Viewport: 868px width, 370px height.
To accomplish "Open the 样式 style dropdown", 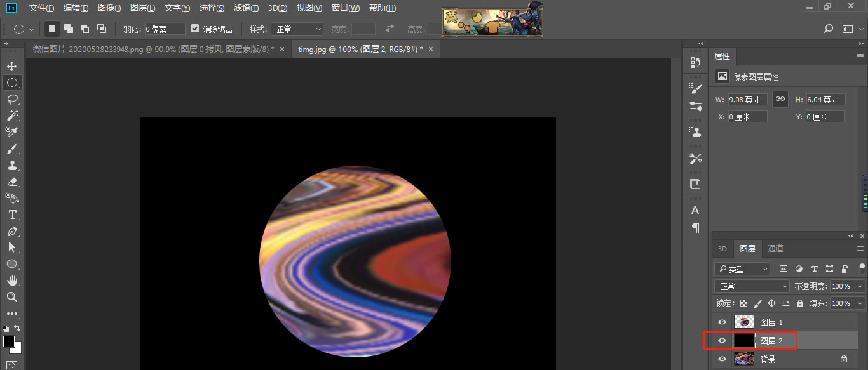I will click(x=297, y=29).
